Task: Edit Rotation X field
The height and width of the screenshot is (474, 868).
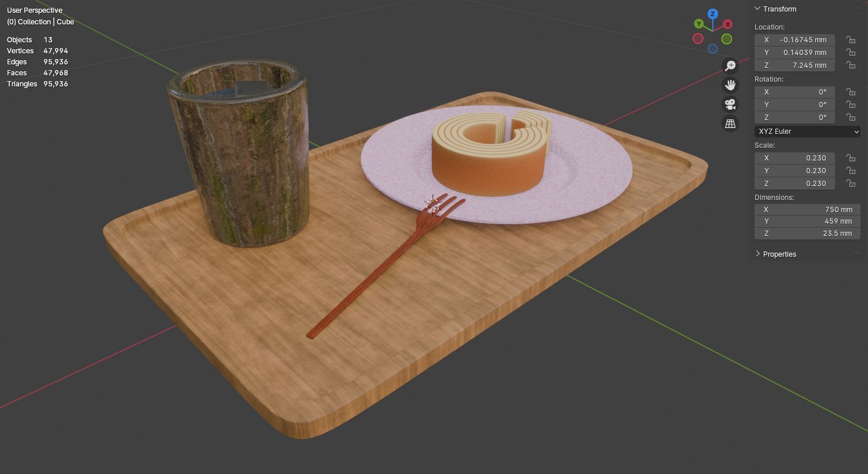Action: pyautogui.click(x=794, y=92)
